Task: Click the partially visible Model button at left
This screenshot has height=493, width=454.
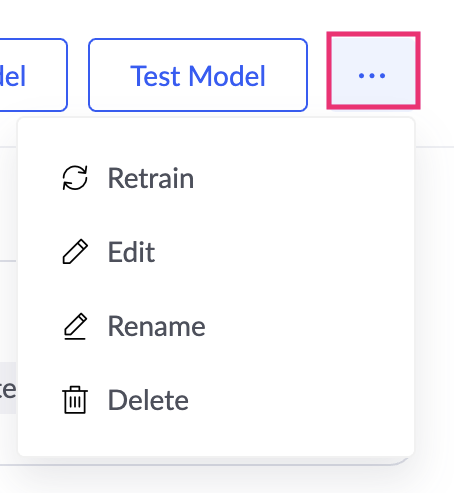Action: click(33, 75)
